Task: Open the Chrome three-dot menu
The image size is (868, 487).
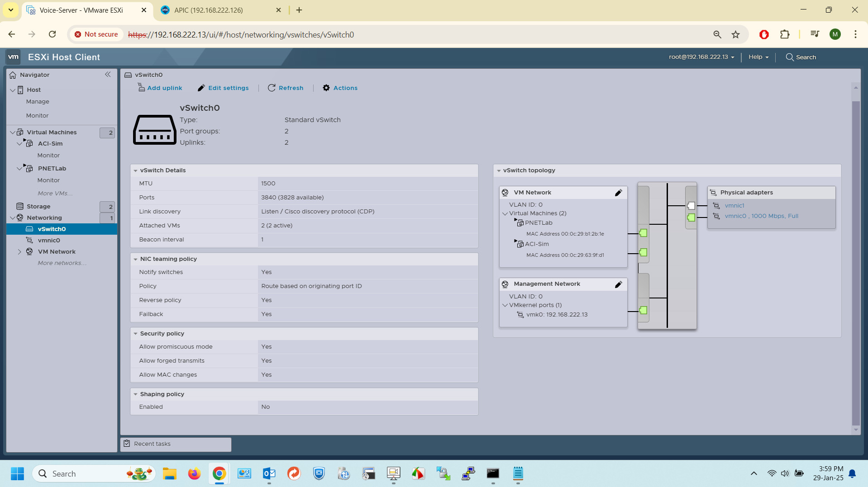Action: [855, 34]
